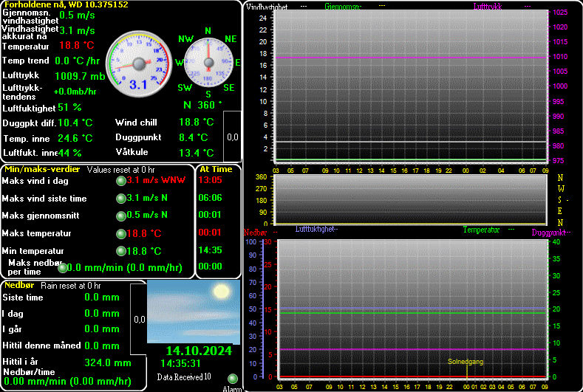Click the large 3.1 readout inside wind gauge
This screenshot has height=392, width=583.
[138, 85]
